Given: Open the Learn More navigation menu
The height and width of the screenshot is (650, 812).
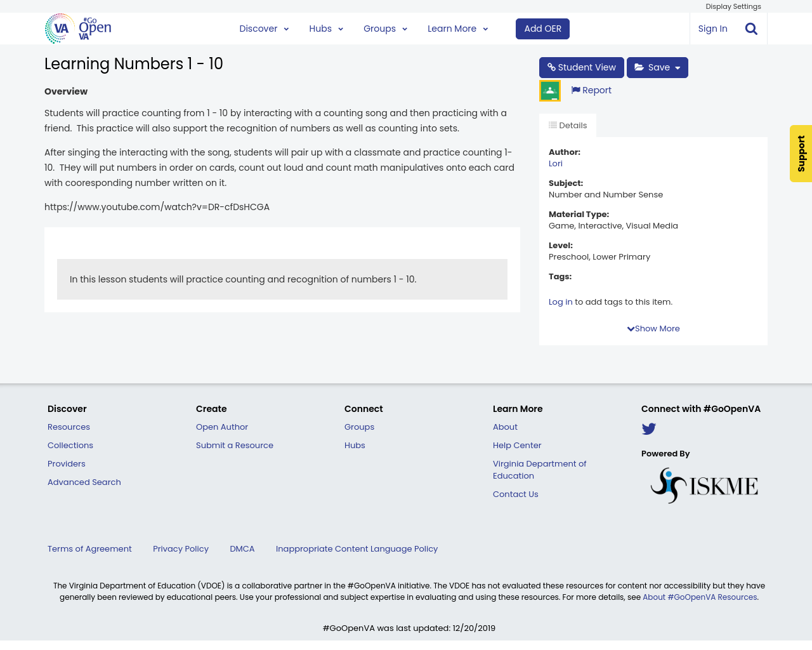Looking at the screenshot, I should pyautogui.click(x=457, y=29).
